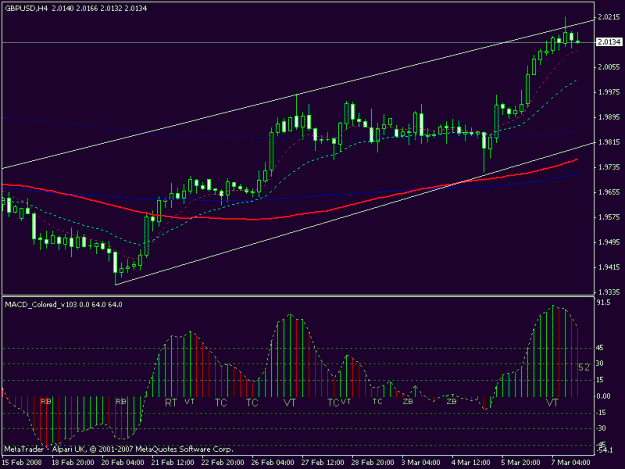Click the 7 Mar 04:00 time label
625x469 pixels.
(x=571, y=463)
